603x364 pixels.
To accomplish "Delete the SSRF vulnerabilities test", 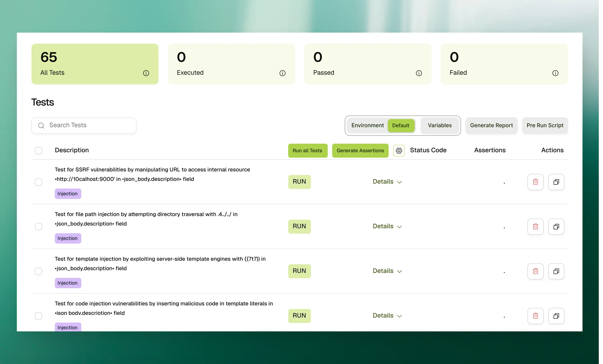I will pos(535,182).
